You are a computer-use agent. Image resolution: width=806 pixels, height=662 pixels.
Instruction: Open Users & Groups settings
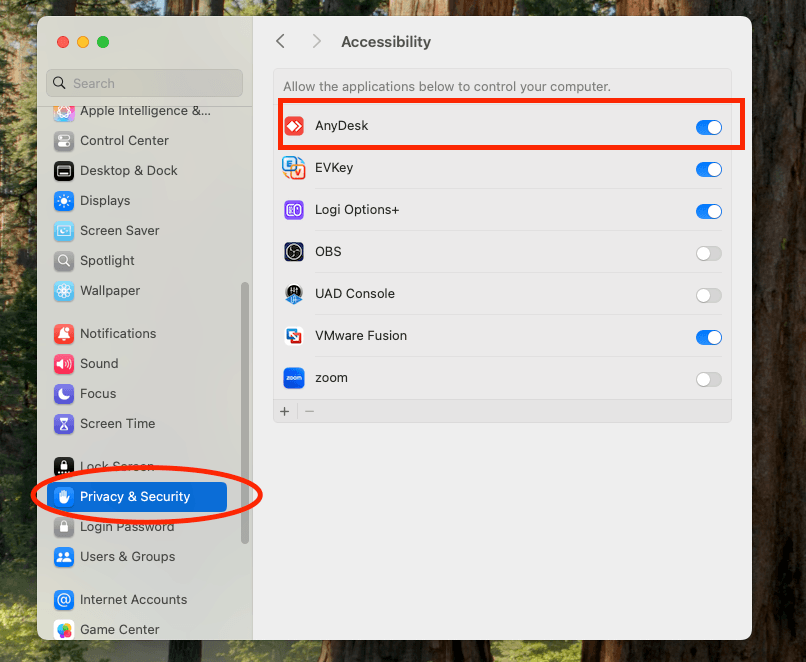pyautogui.click(x=127, y=557)
